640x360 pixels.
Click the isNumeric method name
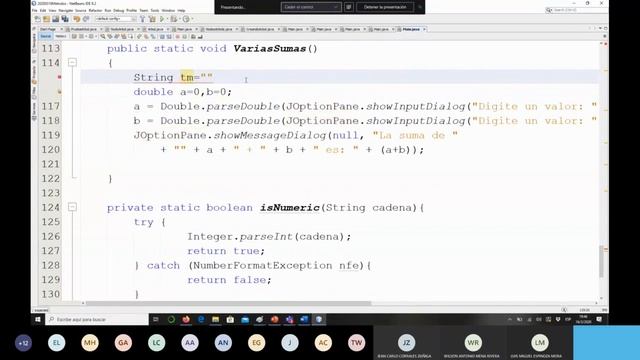click(x=290, y=207)
